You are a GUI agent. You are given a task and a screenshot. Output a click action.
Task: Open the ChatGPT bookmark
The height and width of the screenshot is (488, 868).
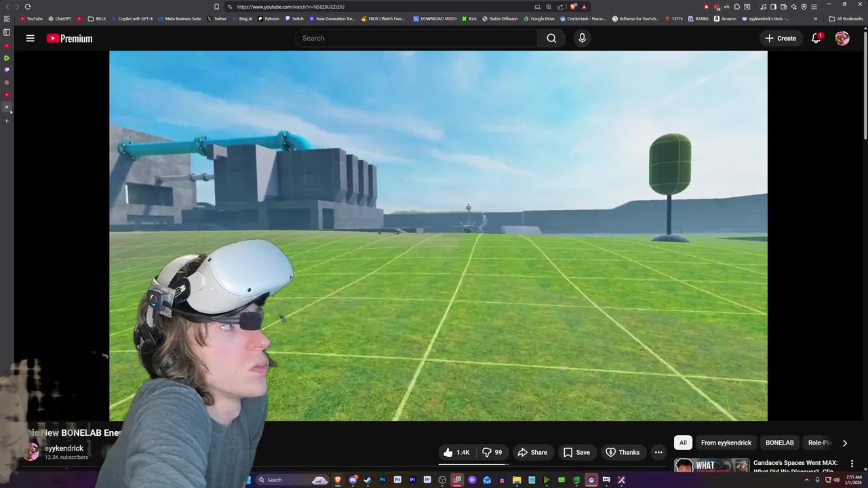(x=60, y=19)
